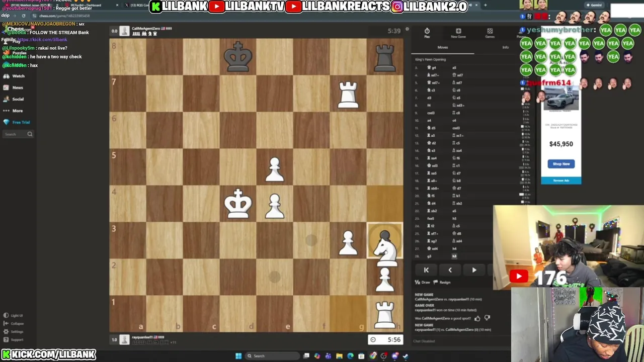Click the Shop Now ad button
This screenshot has height=362, width=644.
[x=561, y=164]
